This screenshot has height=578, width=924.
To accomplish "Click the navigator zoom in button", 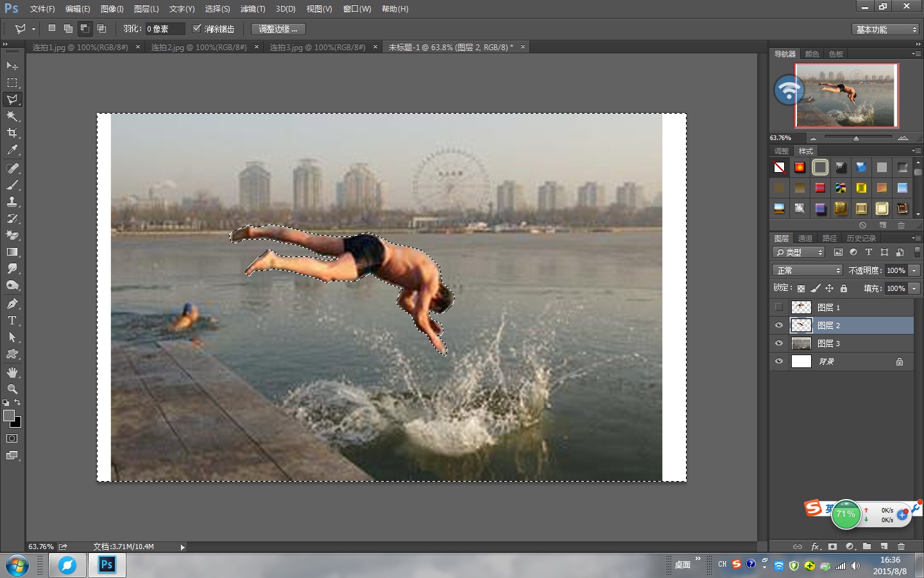I will pyautogui.click(x=903, y=138).
